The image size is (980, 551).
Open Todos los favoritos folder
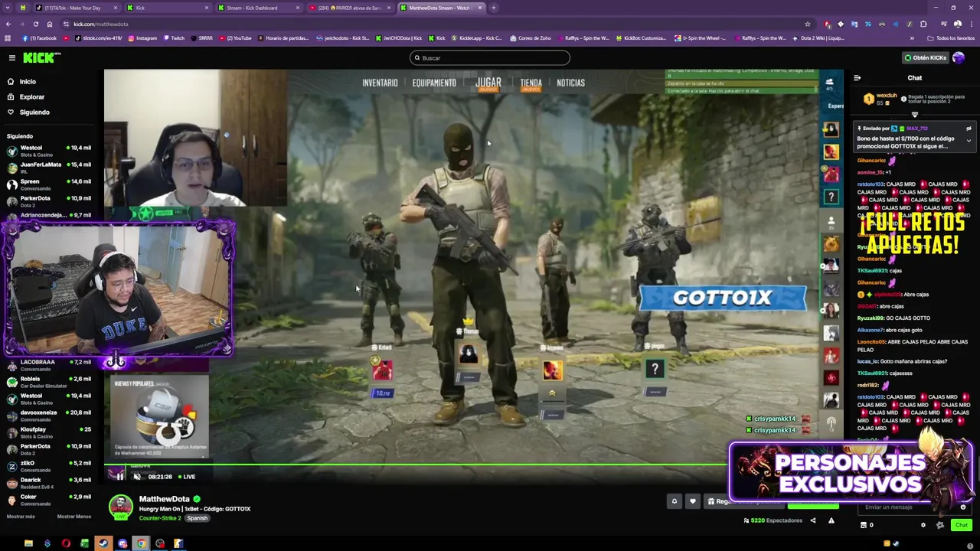click(952, 37)
